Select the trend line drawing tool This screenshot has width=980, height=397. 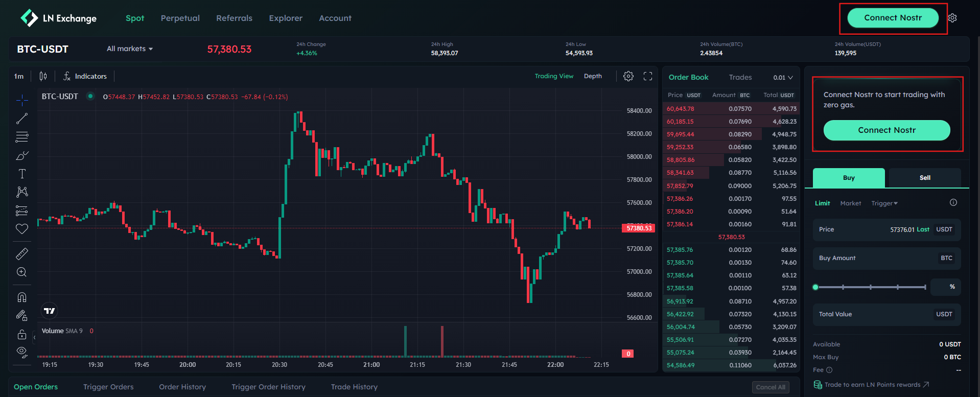(22, 119)
